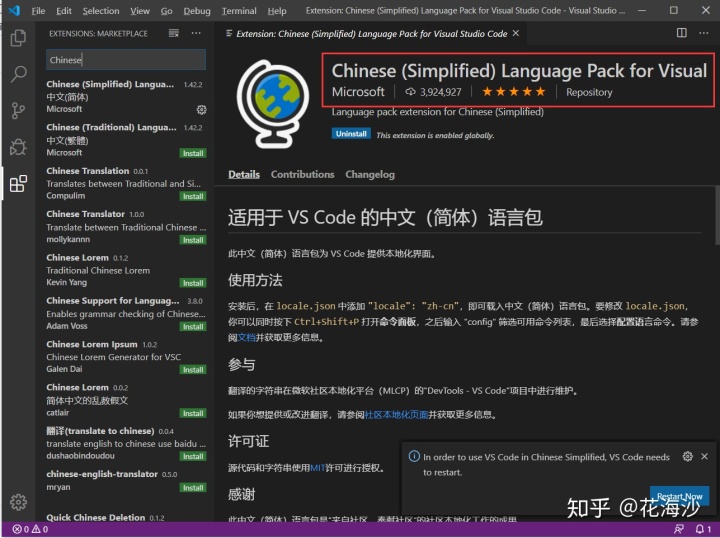Open the Source Control view
Viewport: 720px width, 538px height.
click(x=18, y=111)
